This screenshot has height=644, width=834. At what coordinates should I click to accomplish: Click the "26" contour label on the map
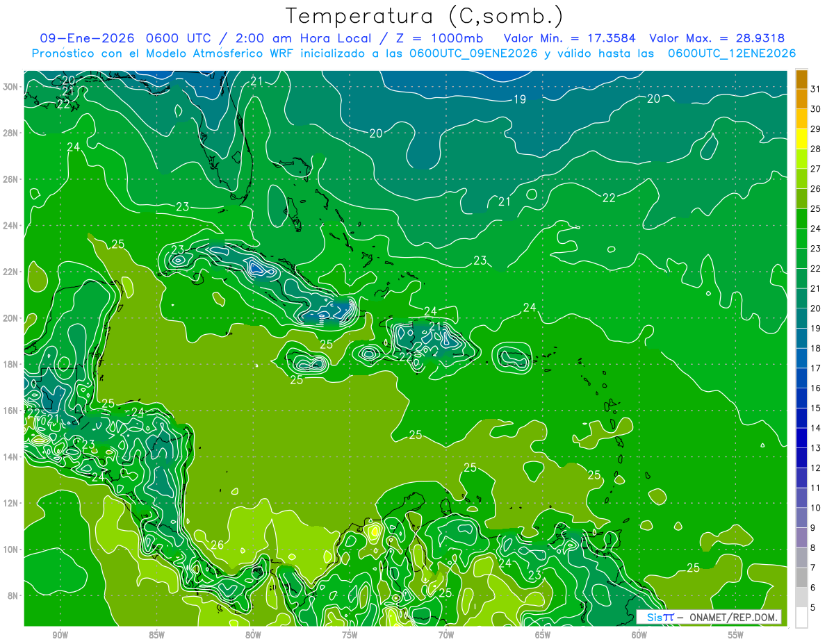[217, 545]
